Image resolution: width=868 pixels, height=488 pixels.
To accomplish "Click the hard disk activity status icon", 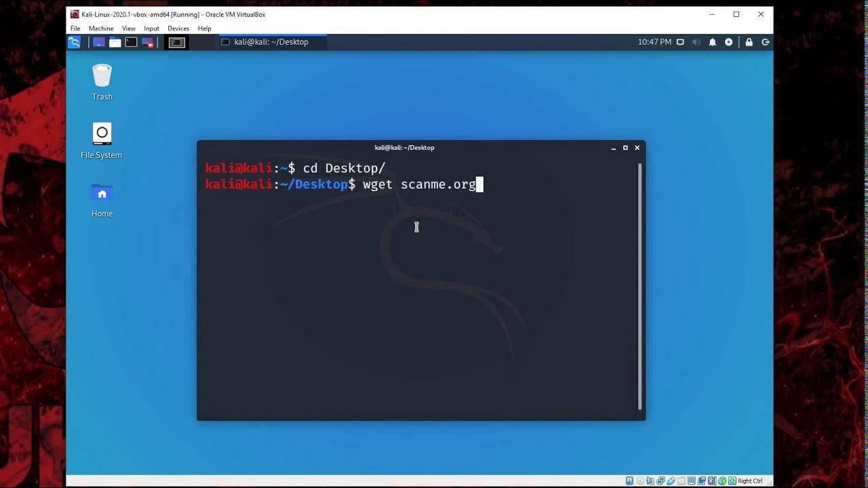I will click(629, 481).
